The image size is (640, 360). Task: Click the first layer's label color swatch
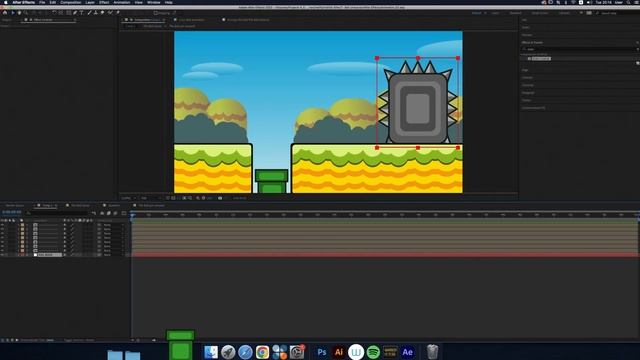22,225
